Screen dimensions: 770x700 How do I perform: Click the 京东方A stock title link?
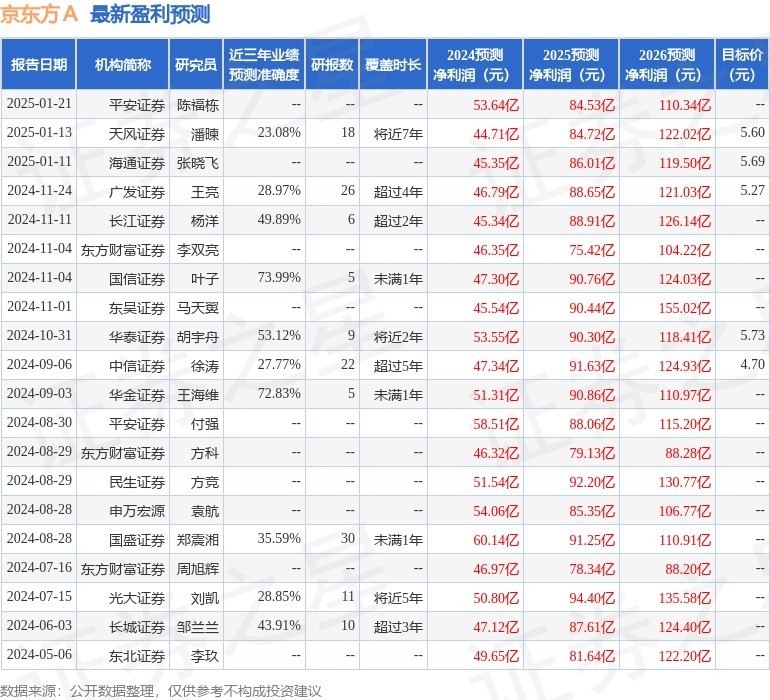pos(40,14)
